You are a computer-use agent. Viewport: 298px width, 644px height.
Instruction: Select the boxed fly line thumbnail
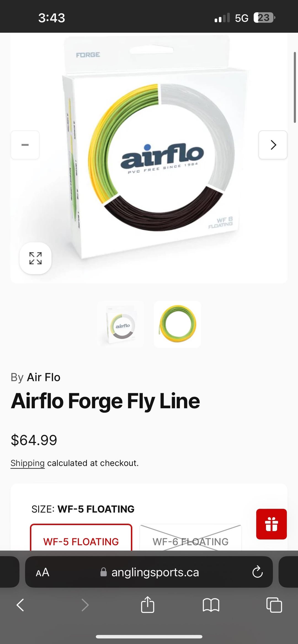click(x=121, y=324)
